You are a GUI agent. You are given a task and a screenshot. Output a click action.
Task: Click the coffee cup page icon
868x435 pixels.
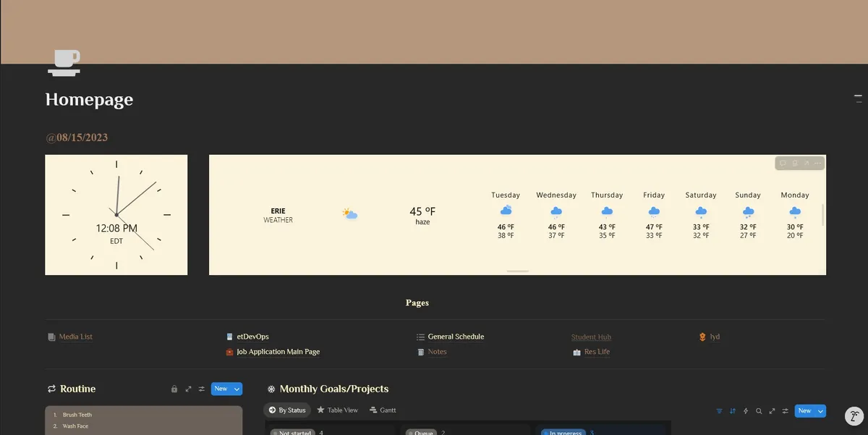[64, 62]
